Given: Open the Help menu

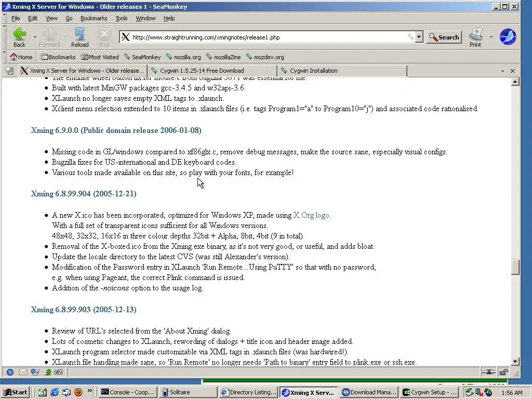Looking at the screenshot, I should pos(169,18).
